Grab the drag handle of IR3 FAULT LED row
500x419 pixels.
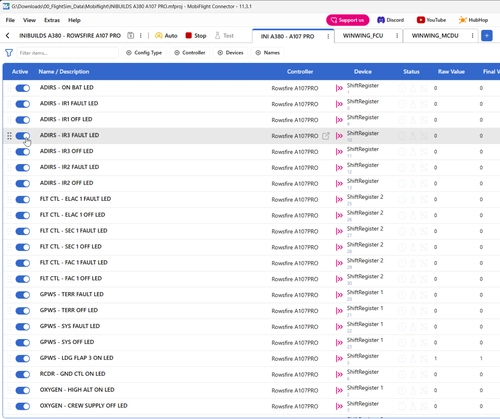[9, 136]
